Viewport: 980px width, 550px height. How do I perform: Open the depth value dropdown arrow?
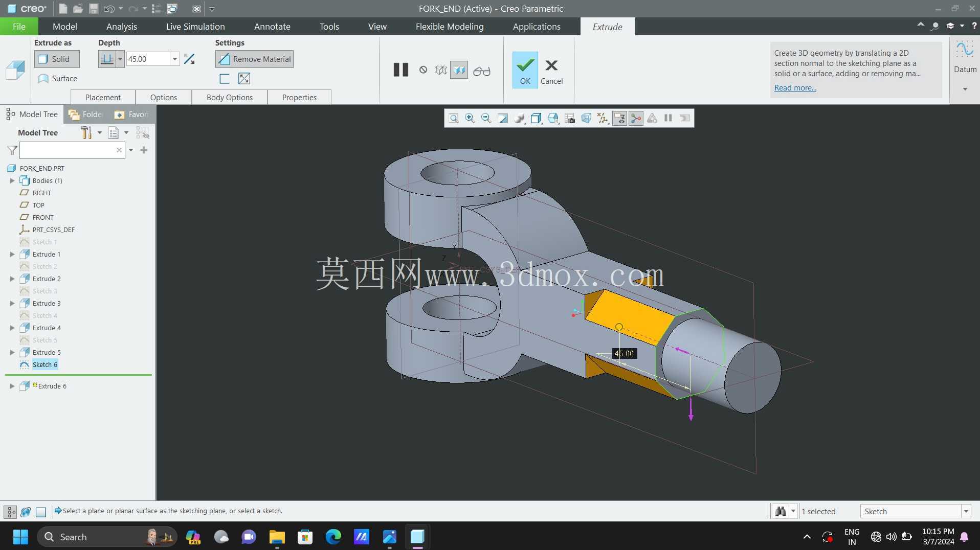(x=174, y=59)
